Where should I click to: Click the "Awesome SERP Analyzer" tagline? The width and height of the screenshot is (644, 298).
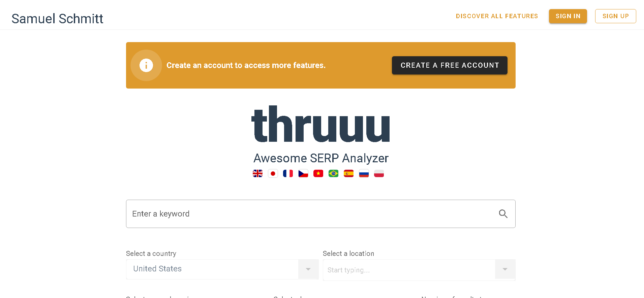[321, 158]
